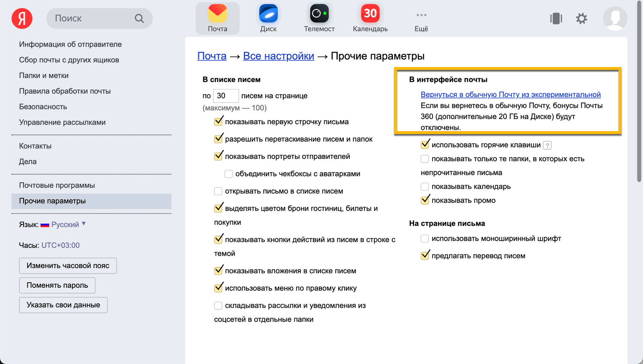Uncheck показывать промо checkbox
643x364 pixels.
425,200
